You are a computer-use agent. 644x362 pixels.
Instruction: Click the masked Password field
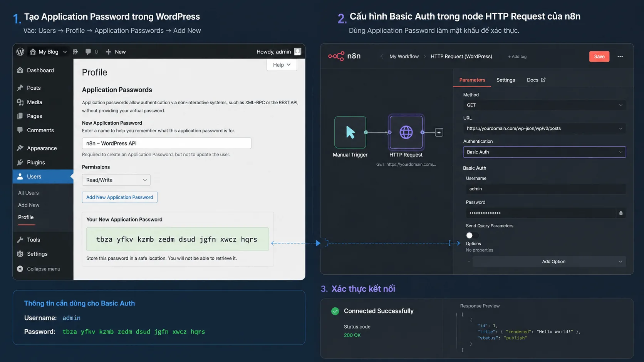[x=541, y=213]
